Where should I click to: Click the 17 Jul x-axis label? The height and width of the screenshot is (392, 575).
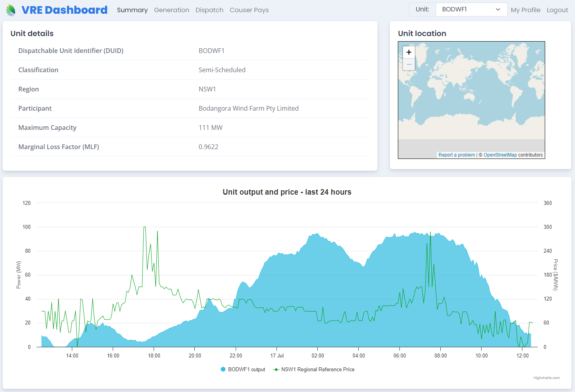(x=277, y=356)
